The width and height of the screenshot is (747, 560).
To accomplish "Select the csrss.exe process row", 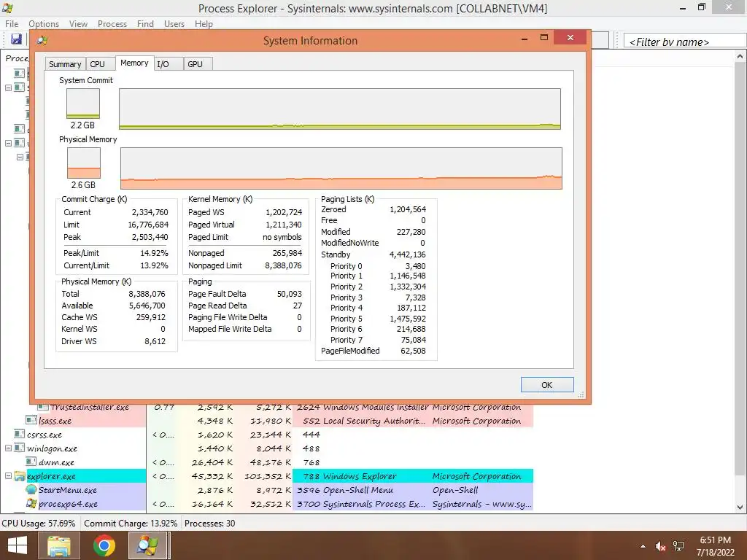I will 267,435.
